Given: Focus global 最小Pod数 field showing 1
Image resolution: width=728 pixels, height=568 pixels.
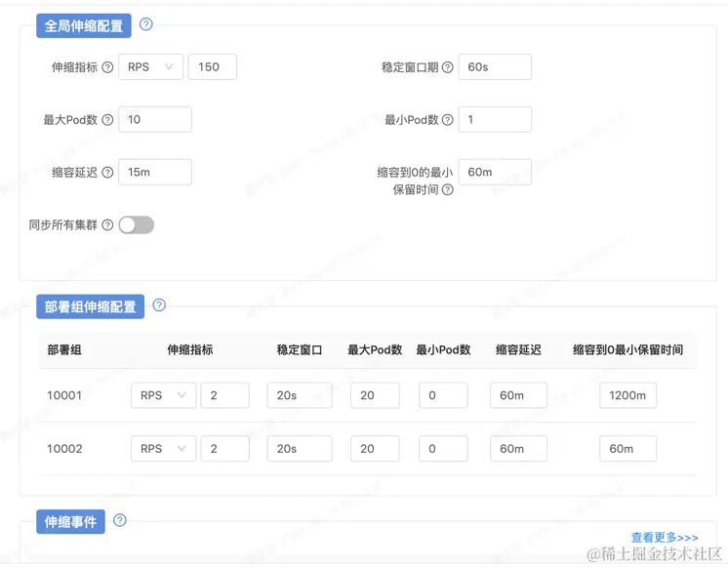Looking at the screenshot, I should 495,119.
